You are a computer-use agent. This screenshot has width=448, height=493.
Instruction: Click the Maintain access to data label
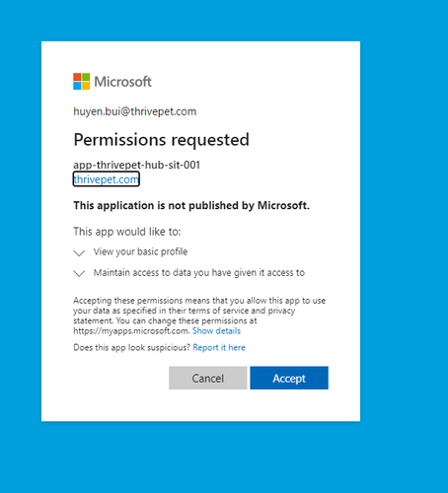click(x=199, y=272)
